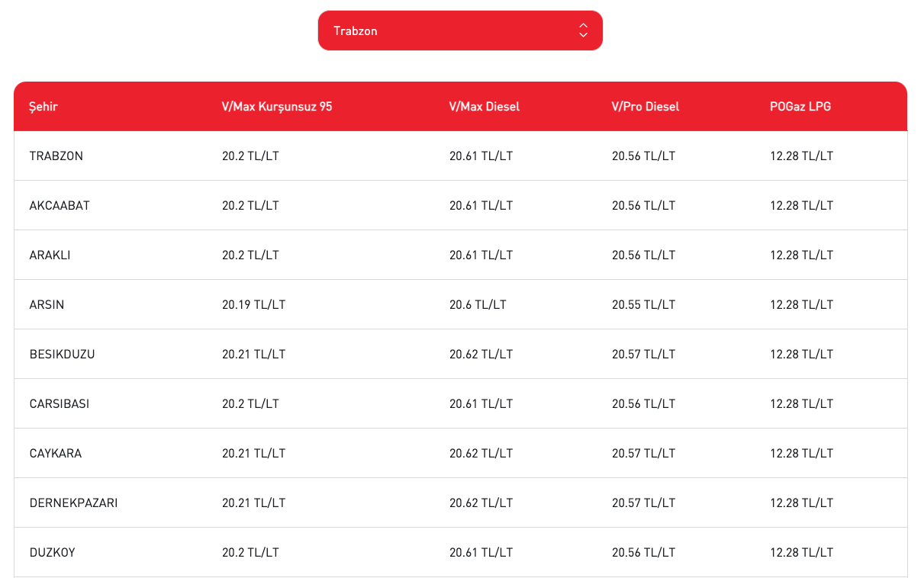Select the TRABZON row
The image size is (924, 578).
click(461, 156)
